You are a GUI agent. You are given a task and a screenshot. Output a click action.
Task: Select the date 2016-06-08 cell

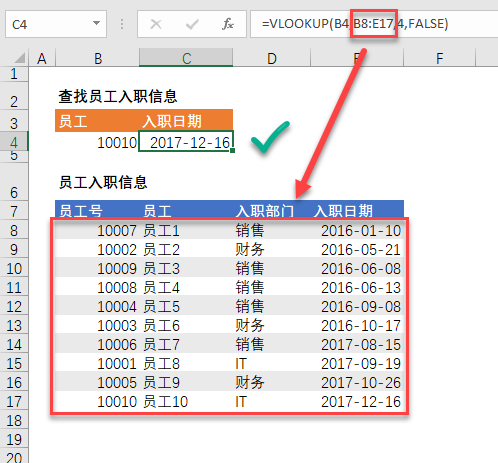(x=357, y=268)
